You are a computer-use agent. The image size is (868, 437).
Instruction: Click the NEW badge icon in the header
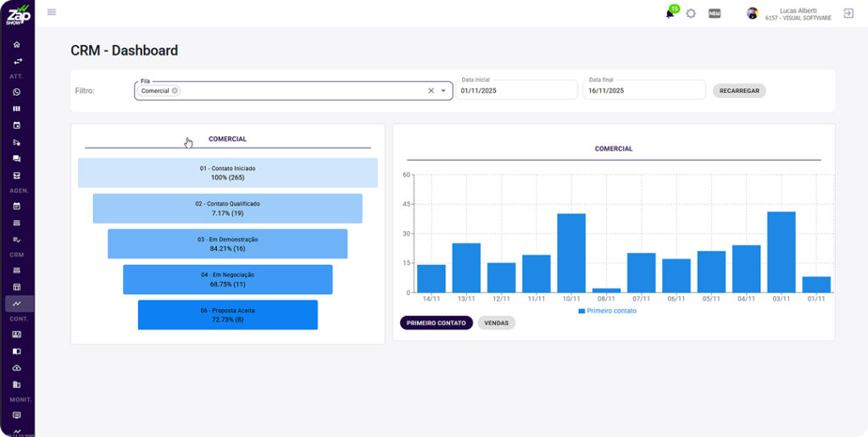715,14
